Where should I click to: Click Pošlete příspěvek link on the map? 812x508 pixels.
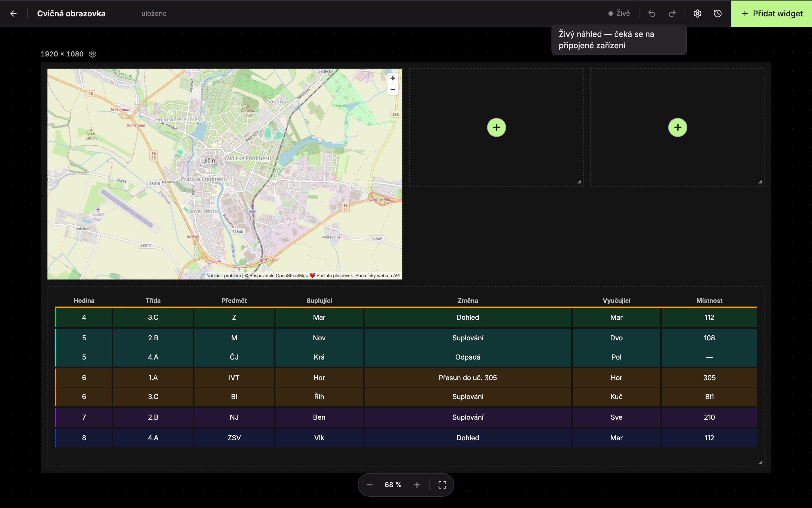pos(335,275)
